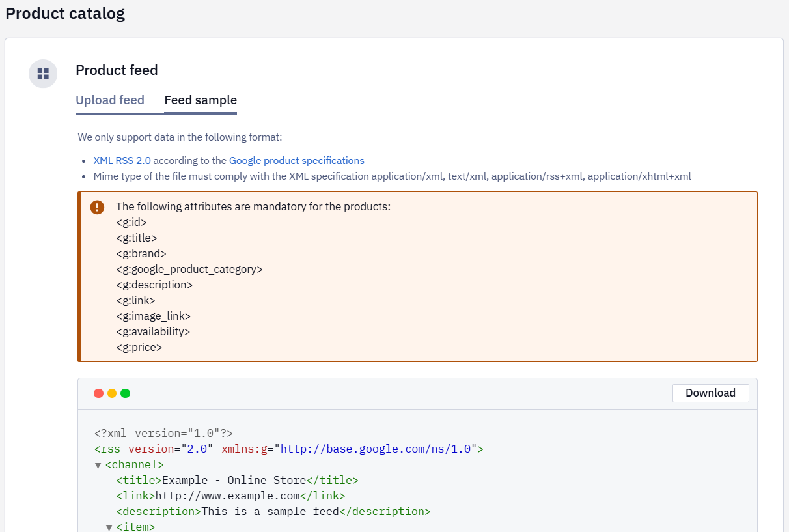789x532 pixels.
Task: Open the Google product specifications link
Action: [297, 160]
